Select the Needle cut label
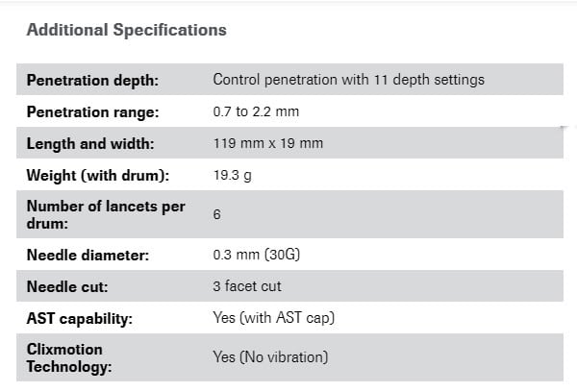Screen dimensions: 577x392 pos(67,286)
